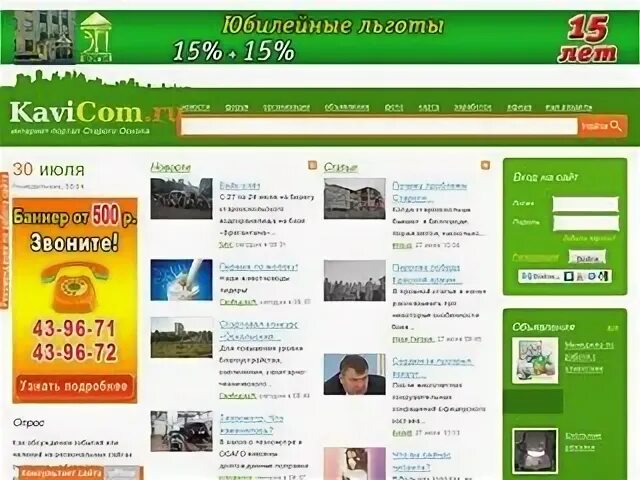Click the 15 лет badge on the top banner
Viewport: 640px width, 480px height.
588,39
